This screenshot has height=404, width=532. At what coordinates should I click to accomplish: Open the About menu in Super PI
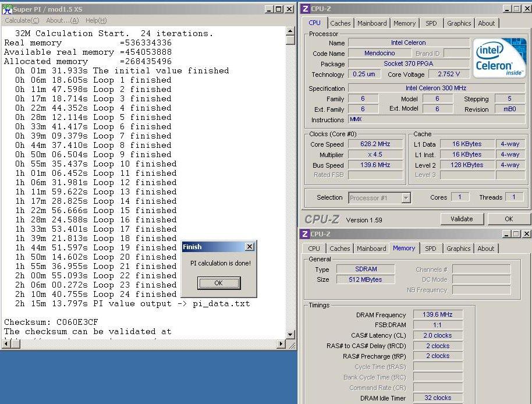pyautogui.click(x=62, y=20)
